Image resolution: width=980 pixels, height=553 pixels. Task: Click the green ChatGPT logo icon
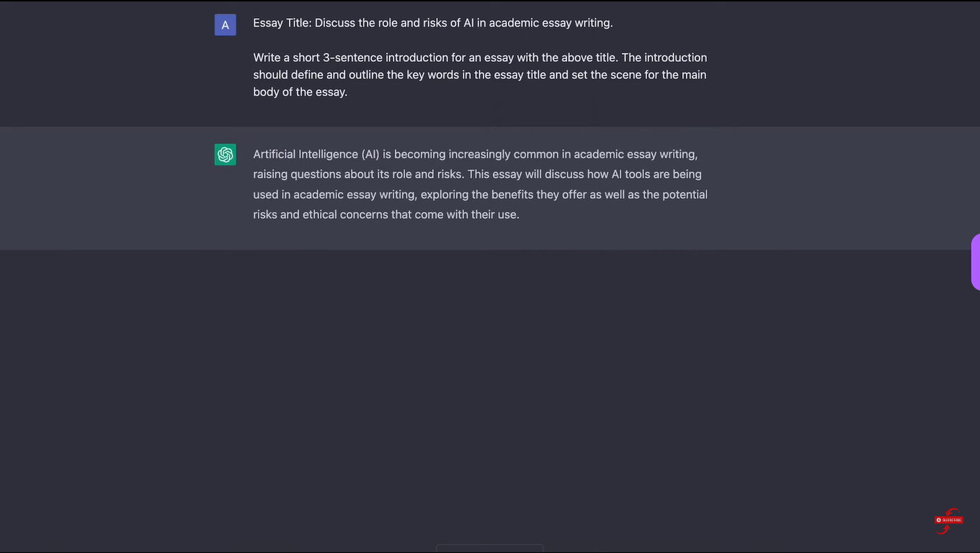pyautogui.click(x=226, y=154)
